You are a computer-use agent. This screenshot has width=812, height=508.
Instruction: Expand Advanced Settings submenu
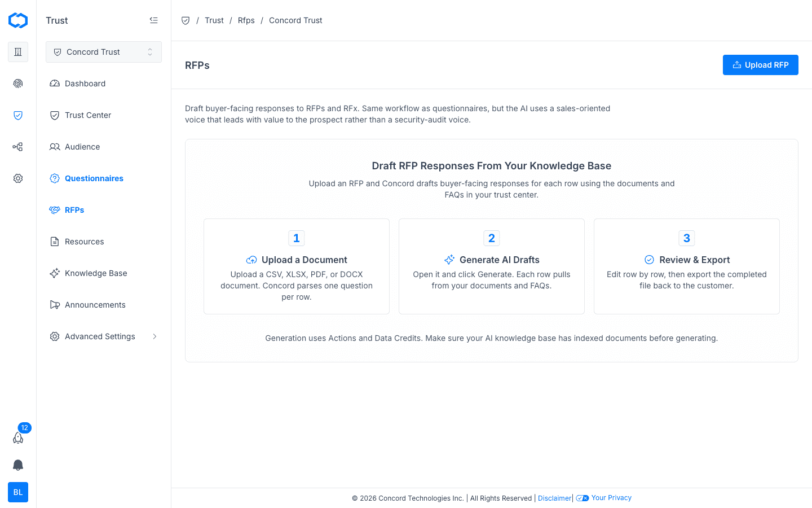pos(104,336)
